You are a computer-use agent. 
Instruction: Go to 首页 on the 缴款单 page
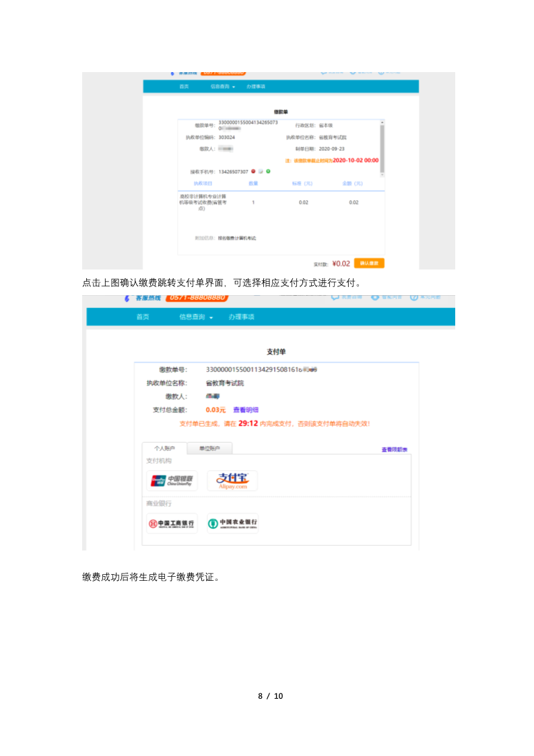(184, 87)
